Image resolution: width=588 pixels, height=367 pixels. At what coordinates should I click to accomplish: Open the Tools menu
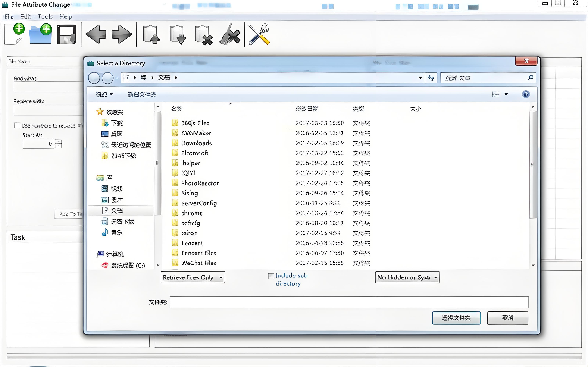(x=45, y=17)
